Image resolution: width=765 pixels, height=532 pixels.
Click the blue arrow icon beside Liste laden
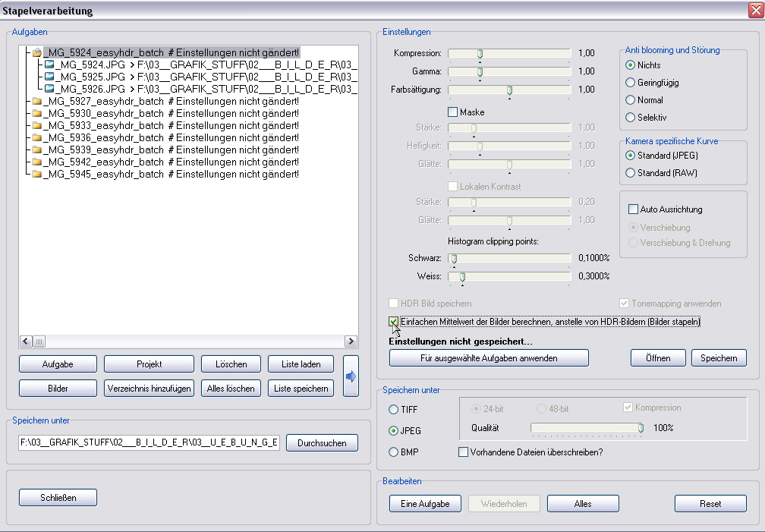(x=351, y=376)
